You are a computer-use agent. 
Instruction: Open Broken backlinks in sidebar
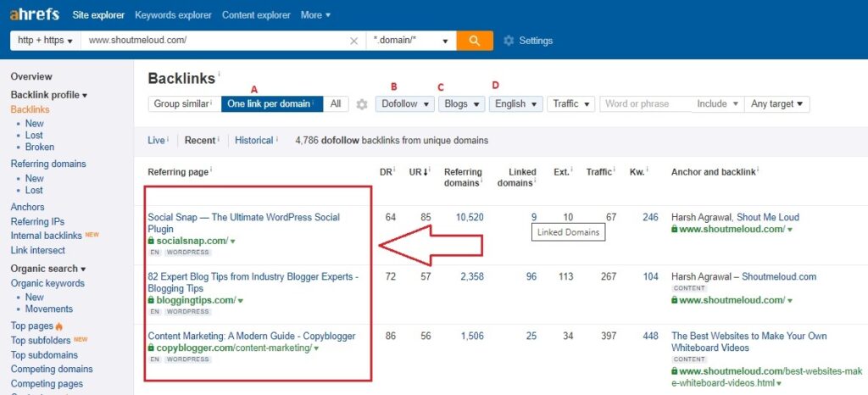(40, 147)
